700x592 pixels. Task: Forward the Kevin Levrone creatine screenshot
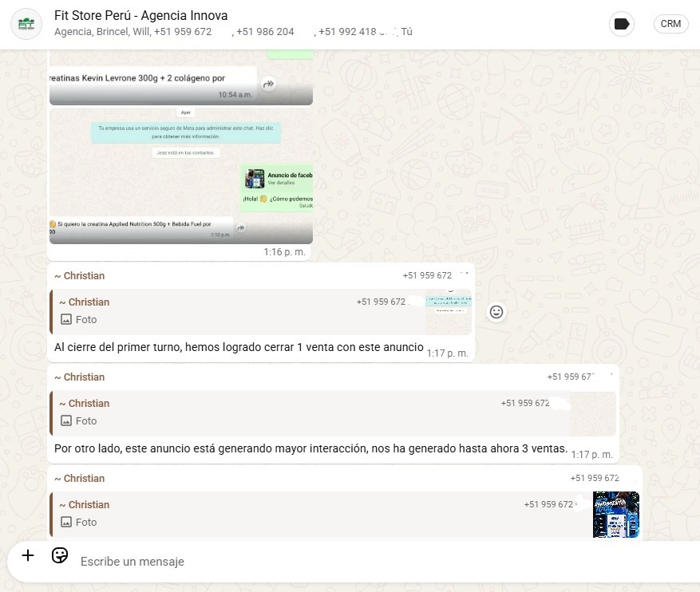click(x=268, y=84)
